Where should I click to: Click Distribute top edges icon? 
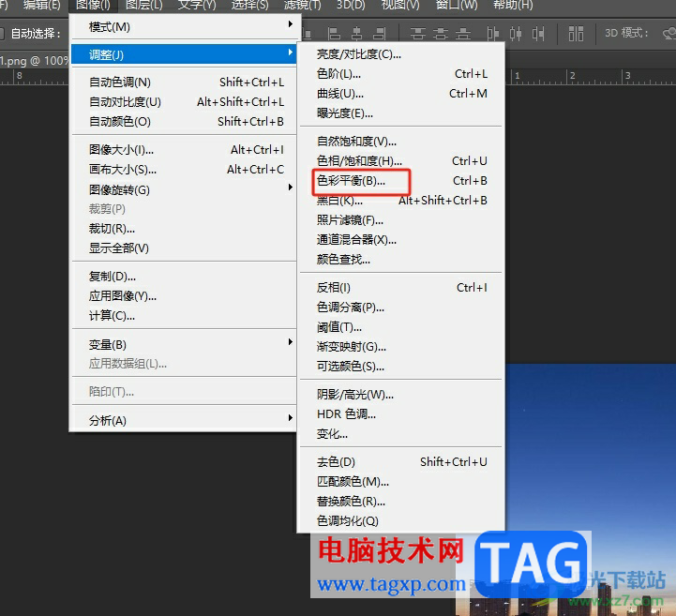coord(418,33)
